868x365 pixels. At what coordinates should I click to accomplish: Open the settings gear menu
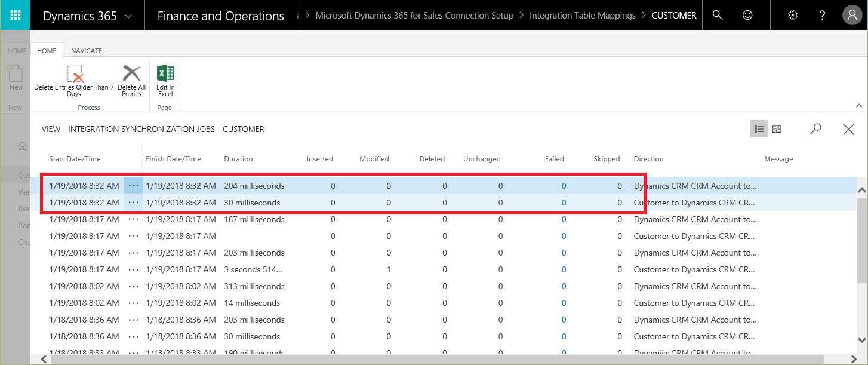(x=793, y=15)
